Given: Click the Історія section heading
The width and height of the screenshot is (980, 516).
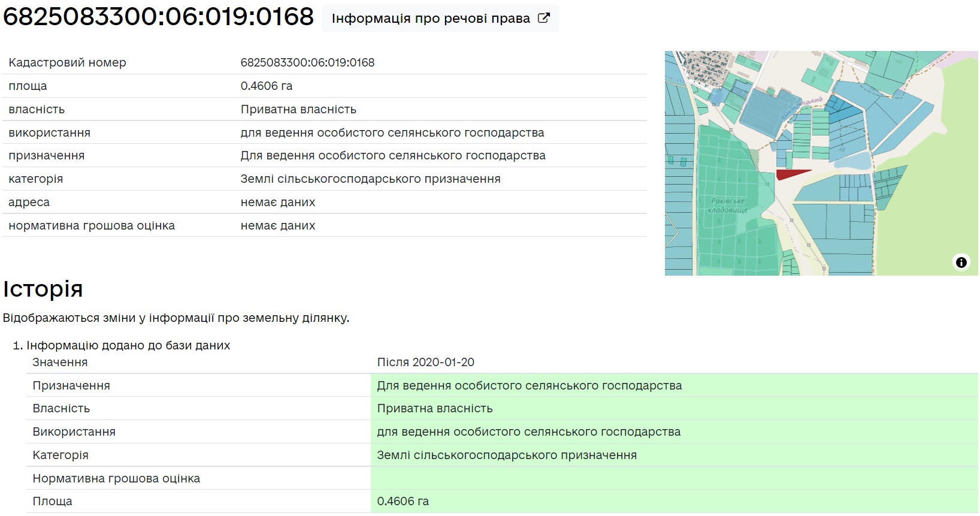Looking at the screenshot, I should point(43,289).
